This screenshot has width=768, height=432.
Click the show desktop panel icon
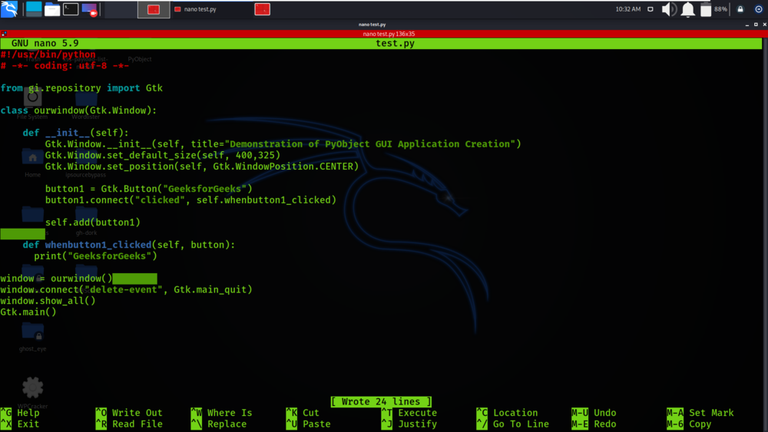tap(34, 9)
